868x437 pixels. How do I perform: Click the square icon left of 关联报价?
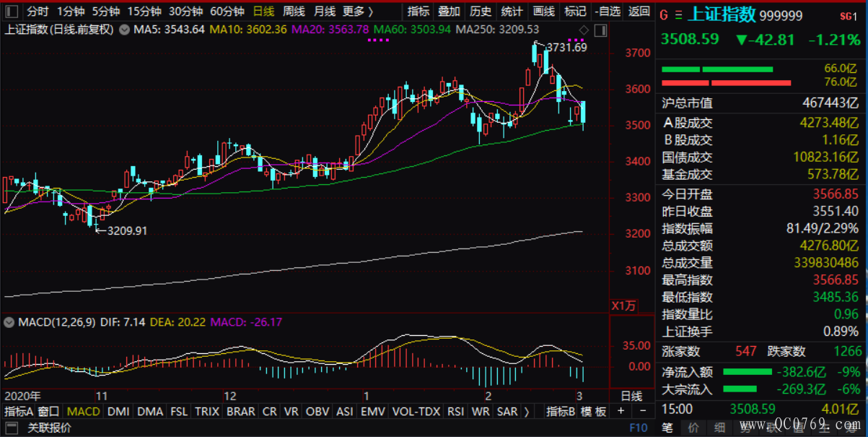point(12,428)
